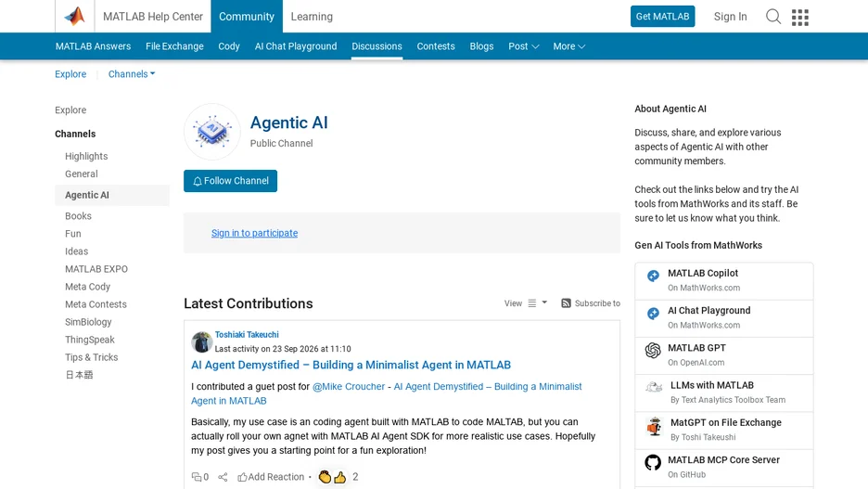Click the @Mike Croucher mention
868x489 pixels.
[349, 387]
